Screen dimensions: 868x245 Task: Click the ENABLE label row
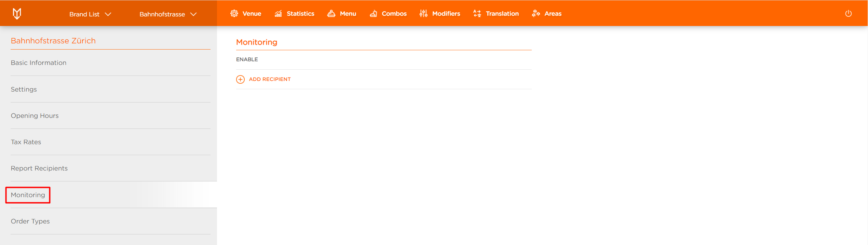point(384,59)
